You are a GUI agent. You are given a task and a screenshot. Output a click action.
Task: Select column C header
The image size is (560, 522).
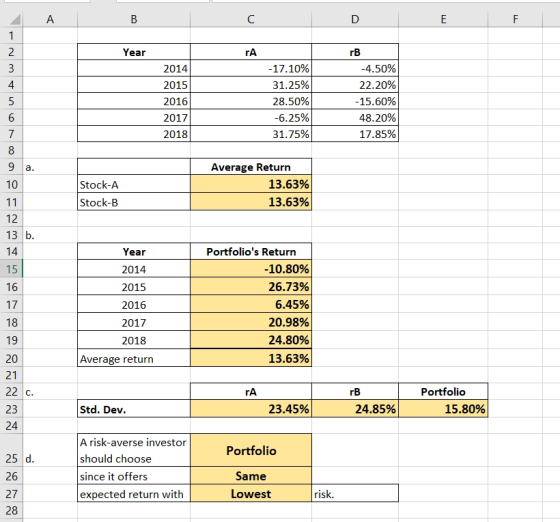click(251, 19)
